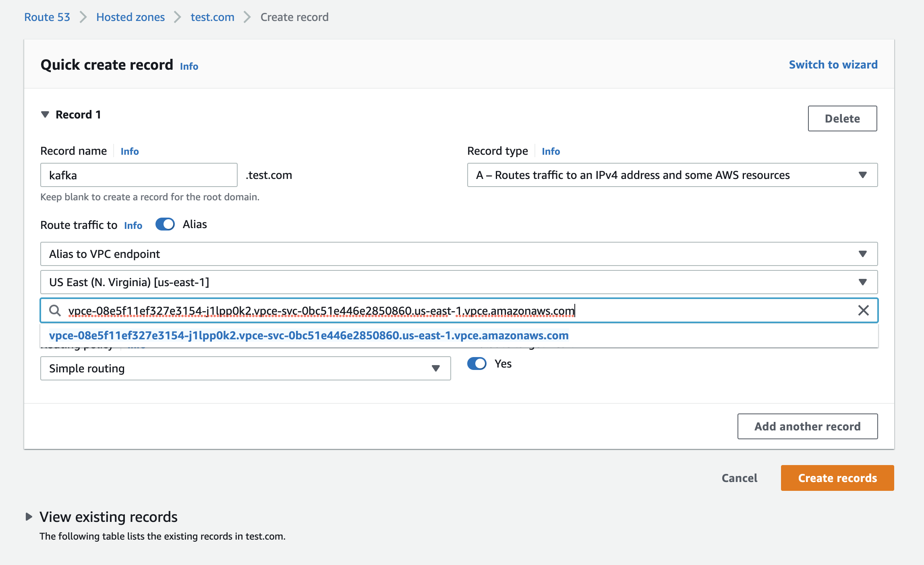Open the Record type dropdown
The image size is (924, 565).
pyautogui.click(x=672, y=175)
